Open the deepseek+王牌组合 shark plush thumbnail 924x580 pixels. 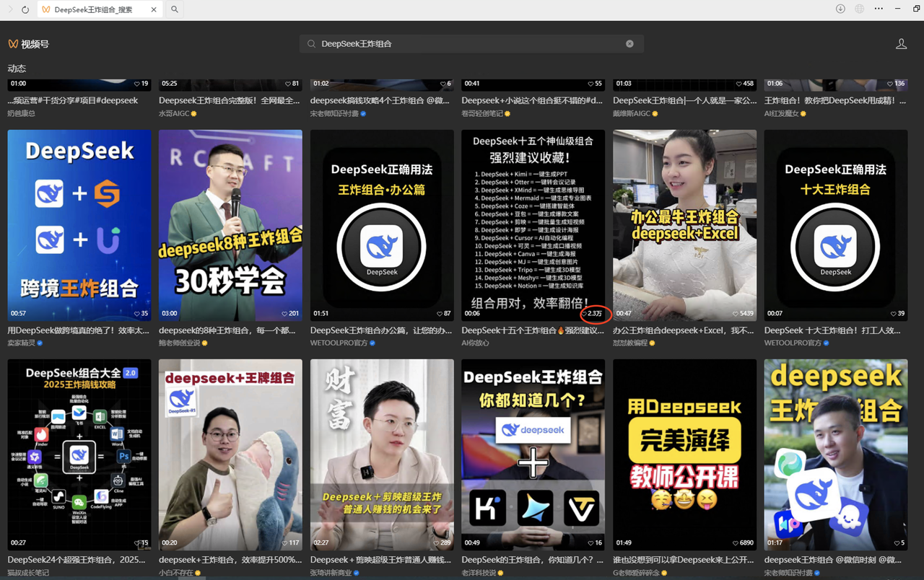pos(230,454)
